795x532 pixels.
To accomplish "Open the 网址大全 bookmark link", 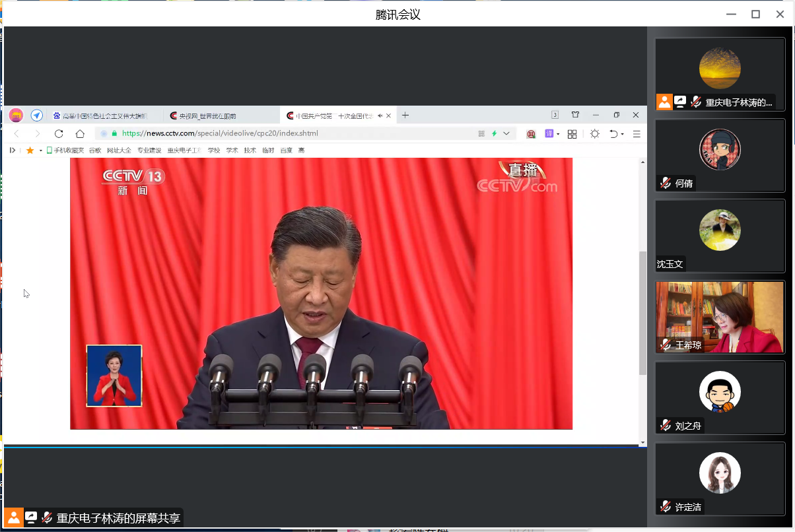I will tap(119, 150).
